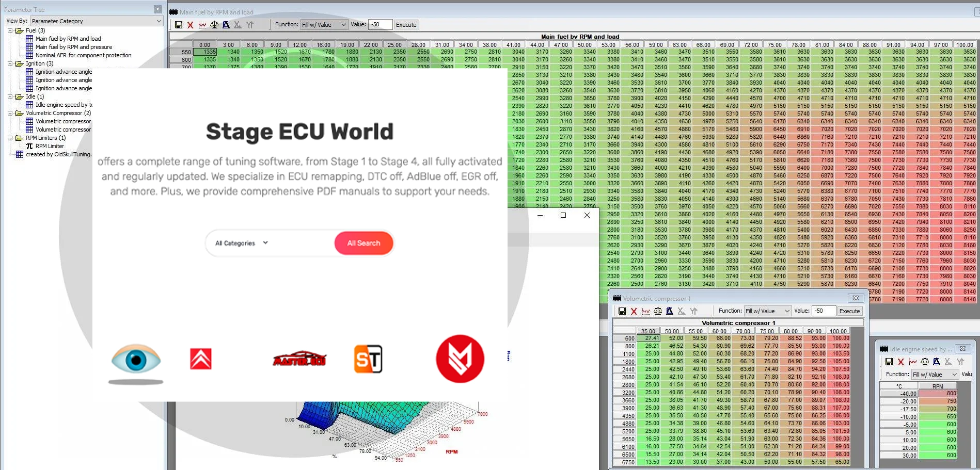
Task: Click the blue eye icon in the overlay
Action: click(x=136, y=359)
